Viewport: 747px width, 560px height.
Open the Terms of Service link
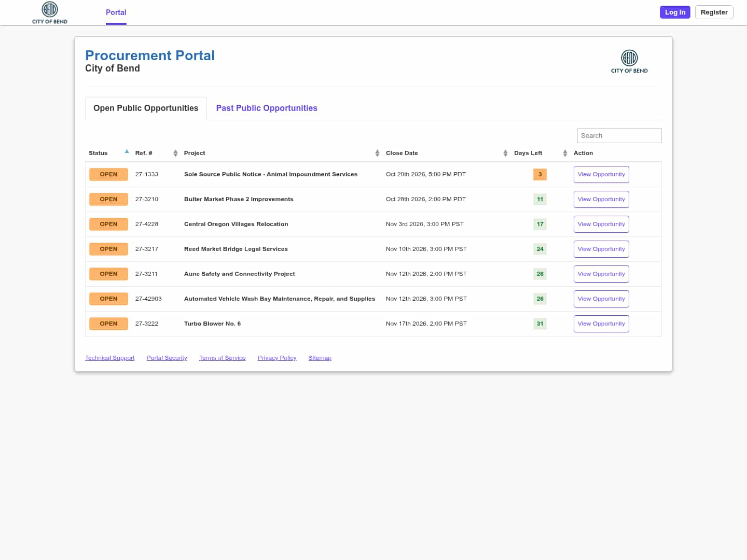pos(222,358)
